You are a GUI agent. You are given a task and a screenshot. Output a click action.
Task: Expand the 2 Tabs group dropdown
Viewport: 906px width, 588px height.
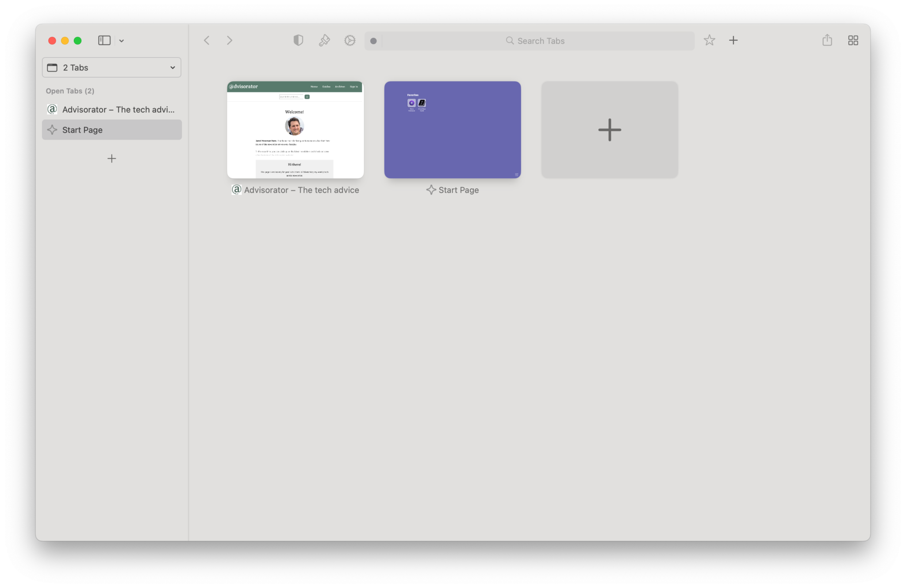111,68
